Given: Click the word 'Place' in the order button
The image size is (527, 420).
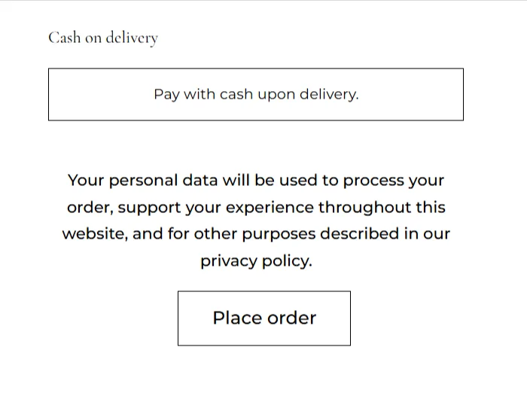Looking at the screenshot, I should tap(236, 318).
